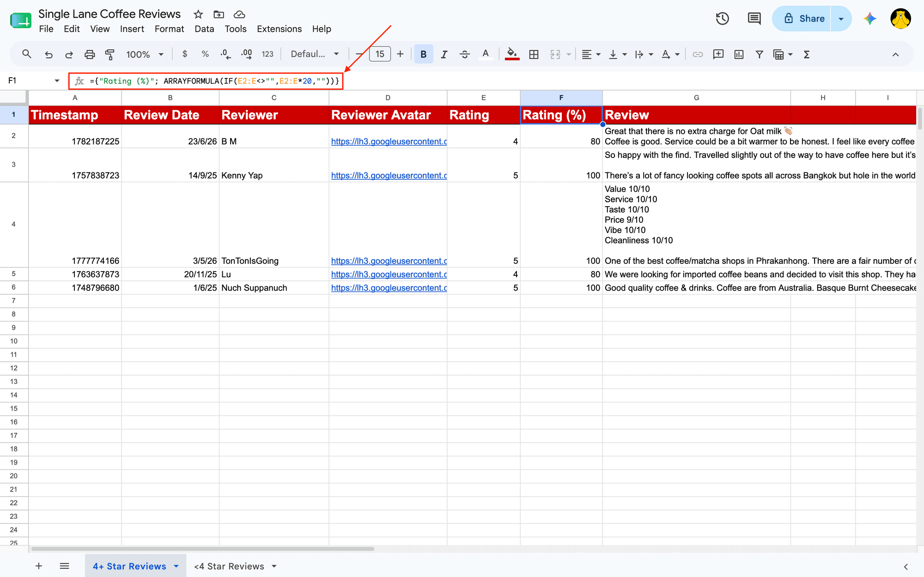Viewport: 924px width, 577px height.
Task: Toggle bold formatting
Action: point(424,54)
